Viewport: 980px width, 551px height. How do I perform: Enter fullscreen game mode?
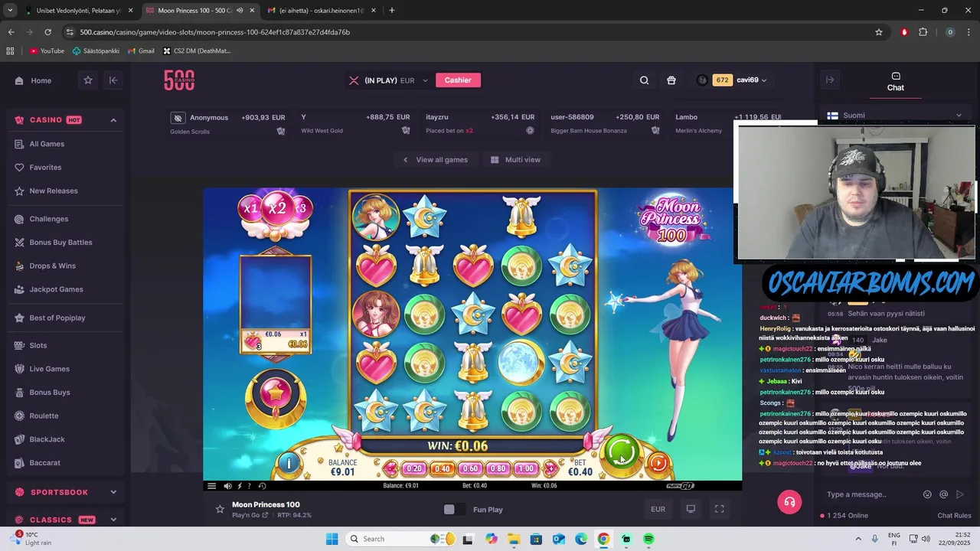[x=719, y=509]
